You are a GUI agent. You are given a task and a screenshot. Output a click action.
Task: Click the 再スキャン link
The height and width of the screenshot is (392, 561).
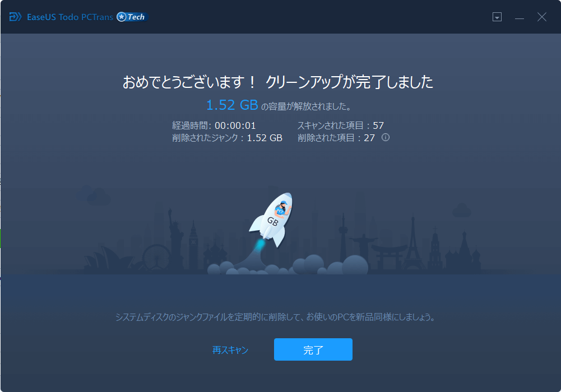230,350
